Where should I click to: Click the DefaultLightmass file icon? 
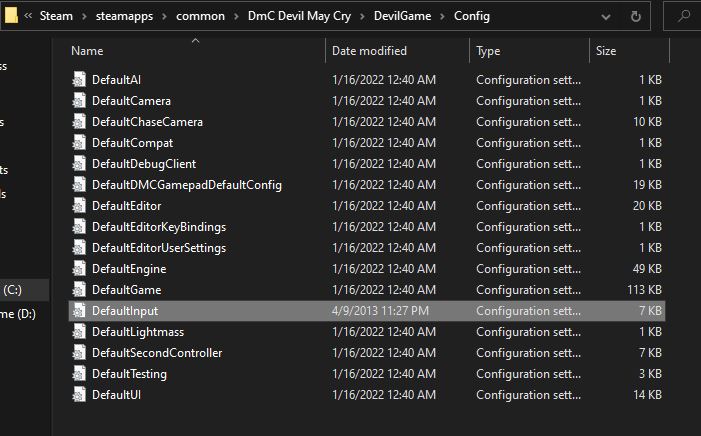click(x=79, y=332)
